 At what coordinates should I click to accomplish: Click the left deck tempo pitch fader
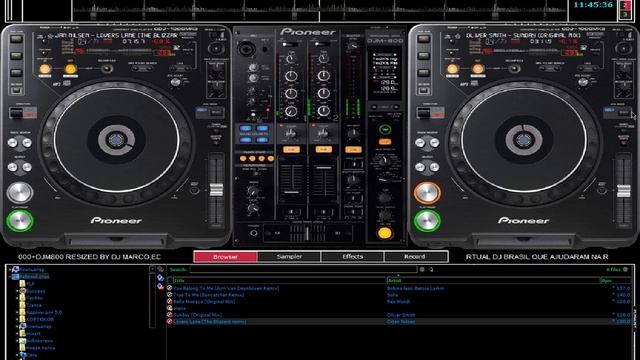pyautogui.click(x=216, y=190)
